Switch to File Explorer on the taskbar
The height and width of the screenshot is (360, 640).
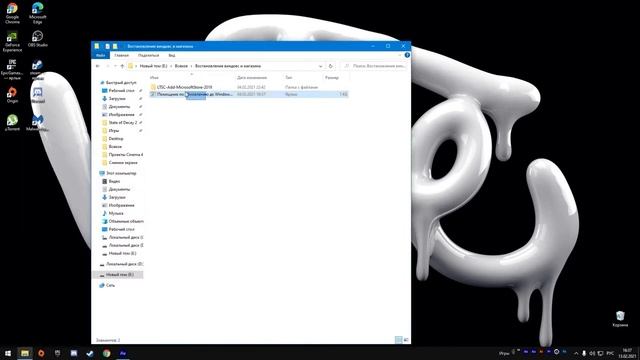coord(25,353)
